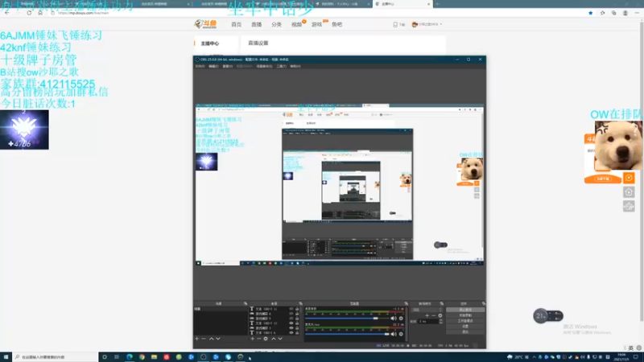Viewport: 644px width, 362px height.
Task: Undock the Sources panel pop-out icon
Action: click(300, 304)
